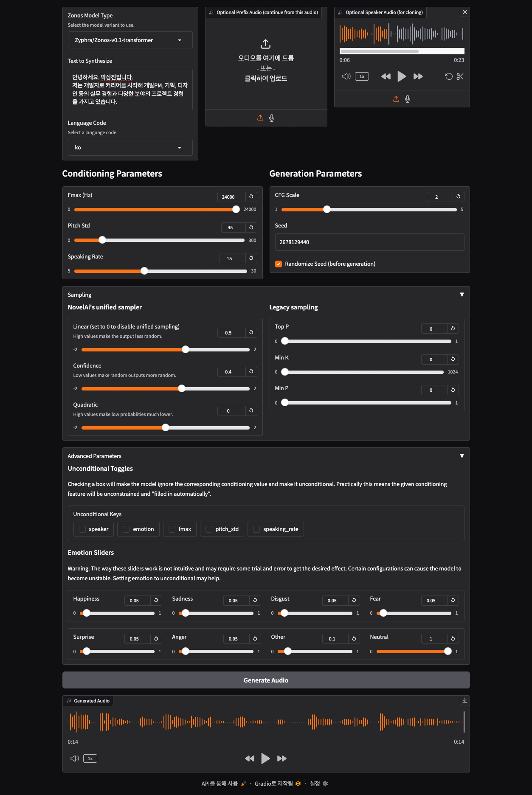532x795 pixels.
Task: Record microphone icon under speaker audio
Action: (408, 99)
